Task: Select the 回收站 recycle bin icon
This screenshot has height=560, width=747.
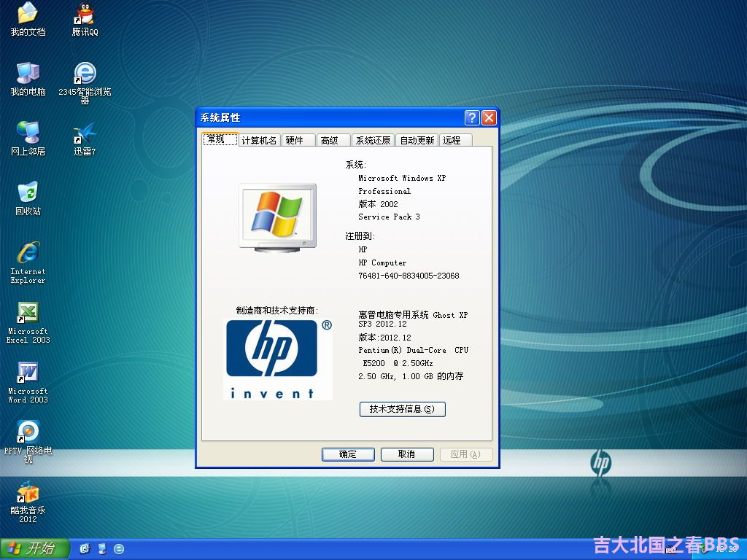Action: click(28, 198)
